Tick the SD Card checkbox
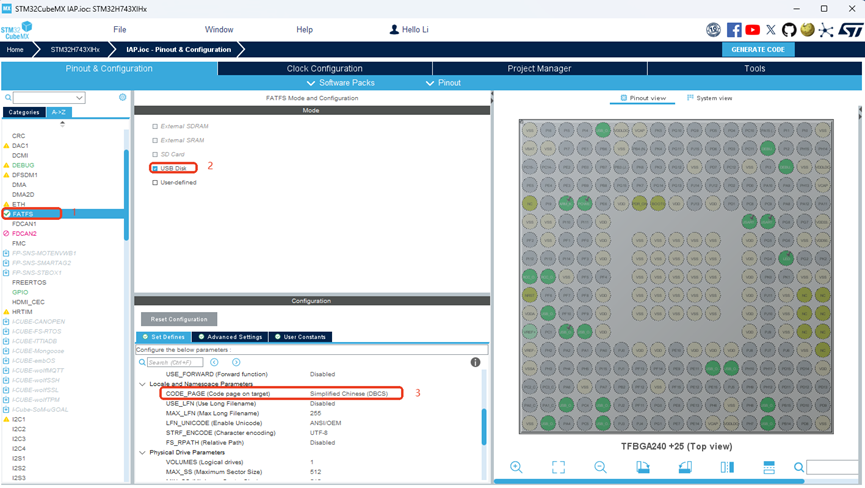Viewport: 865px width, 488px height. (155, 154)
